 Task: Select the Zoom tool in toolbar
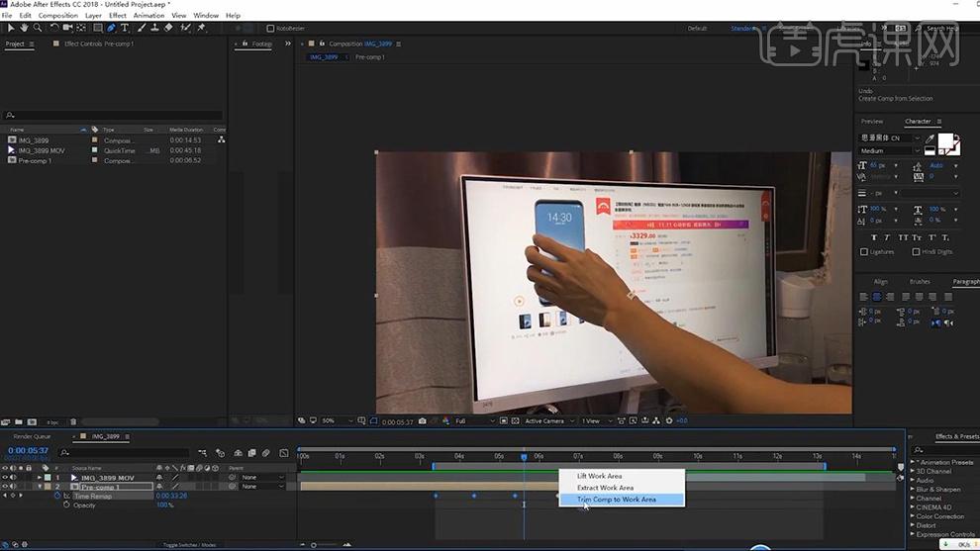[38, 28]
